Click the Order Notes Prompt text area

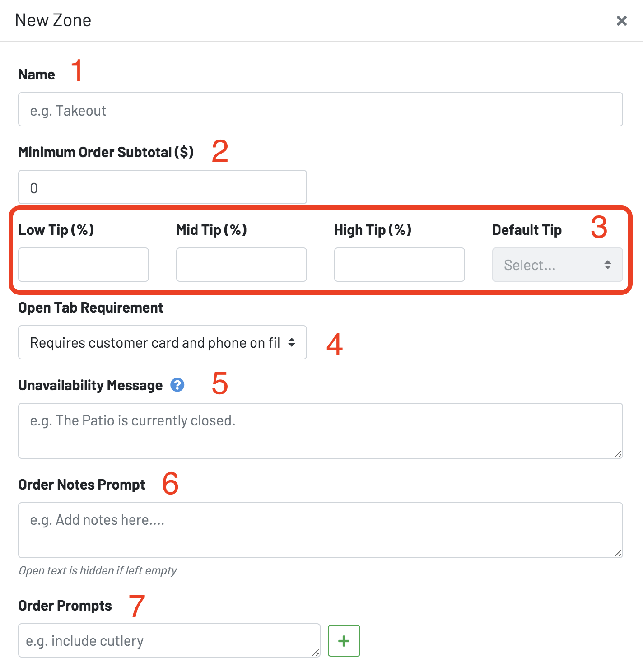[321, 530]
